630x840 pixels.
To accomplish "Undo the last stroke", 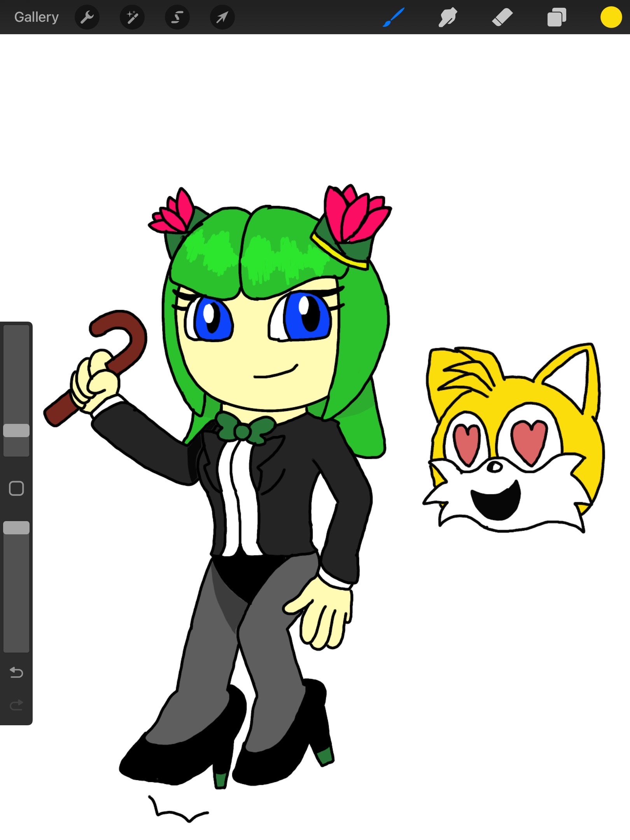I will [16, 672].
